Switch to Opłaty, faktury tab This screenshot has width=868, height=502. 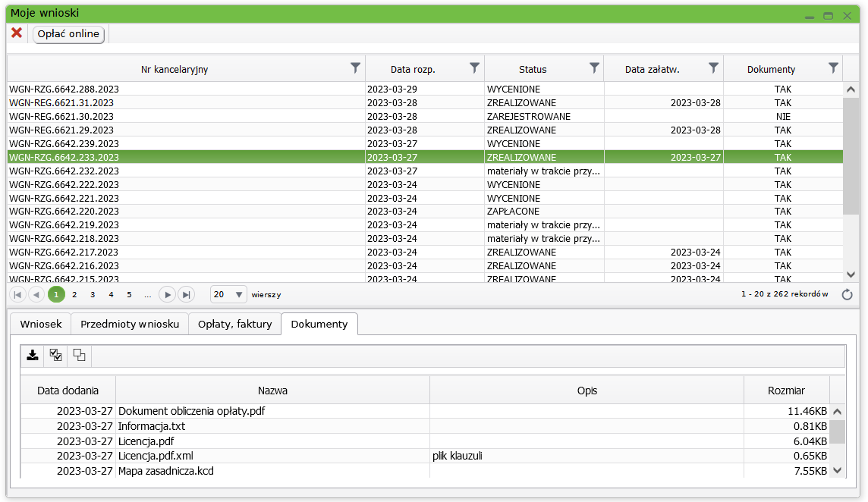pos(234,324)
